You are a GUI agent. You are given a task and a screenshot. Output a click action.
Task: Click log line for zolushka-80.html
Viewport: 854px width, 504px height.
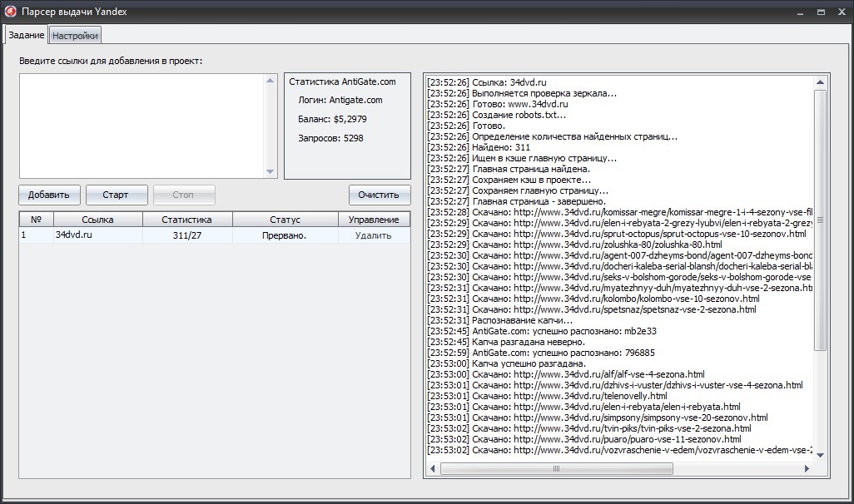coord(574,245)
